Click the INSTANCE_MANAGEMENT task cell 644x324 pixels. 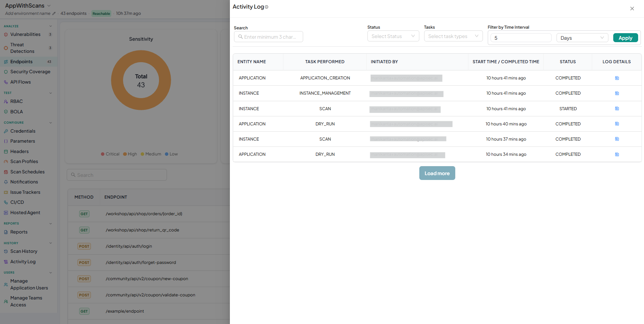[x=325, y=93]
